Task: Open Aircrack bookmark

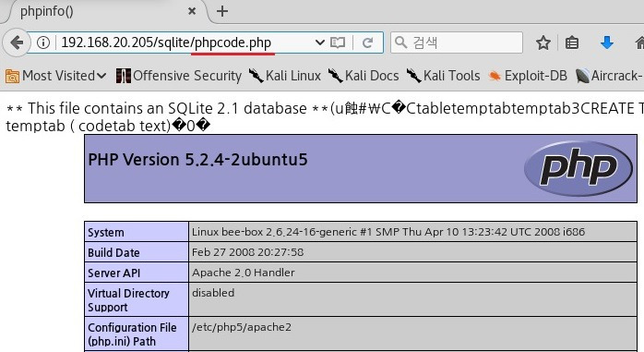Action: pos(609,76)
